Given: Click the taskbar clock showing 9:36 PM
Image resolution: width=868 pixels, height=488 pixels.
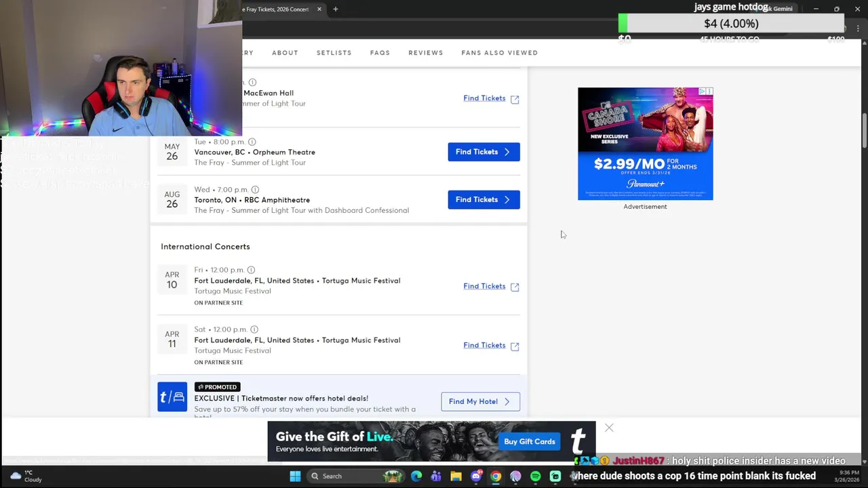Looking at the screenshot, I should [847, 476].
